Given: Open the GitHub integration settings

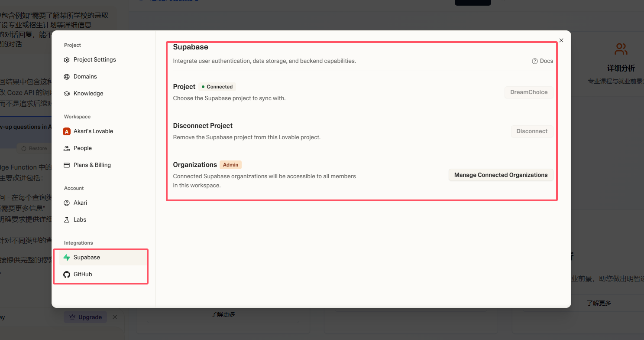Looking at the screenshot, I should pos(103,275).
